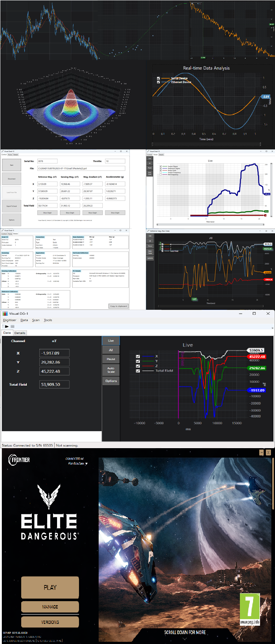Open the Data menu in Visual DG-1
275x644 pixels.
pos(24,320)
